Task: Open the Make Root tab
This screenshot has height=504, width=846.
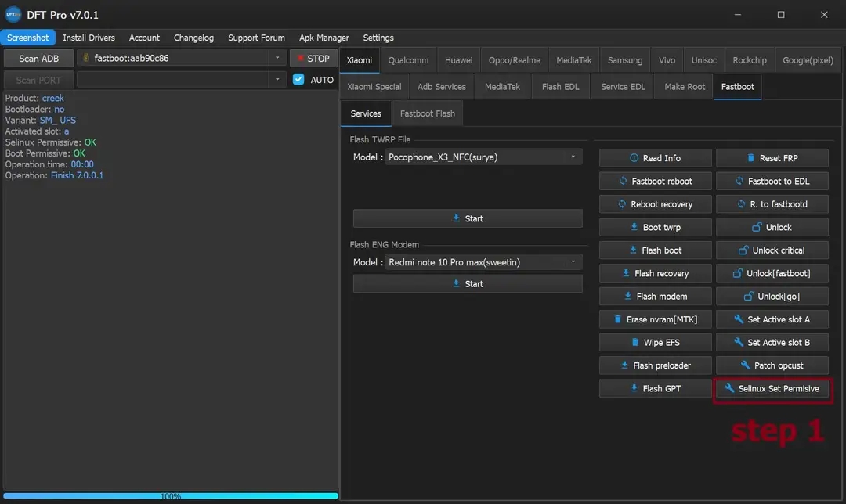Action: click(685, 87)
